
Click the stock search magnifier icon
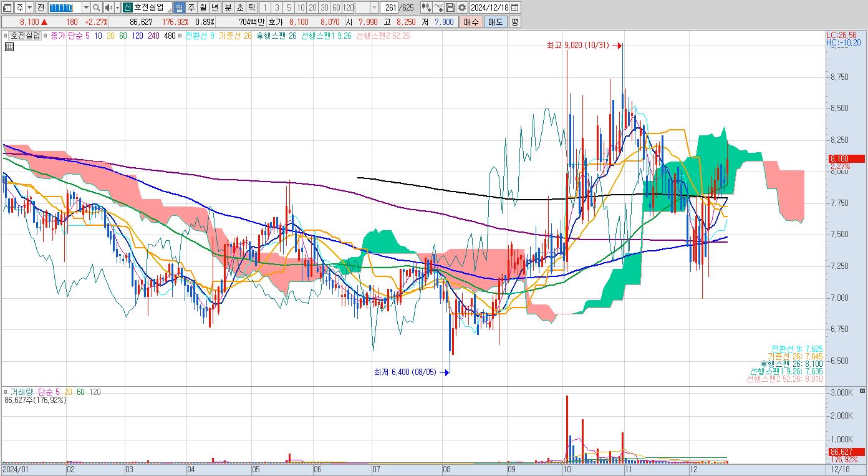point(97,7)
